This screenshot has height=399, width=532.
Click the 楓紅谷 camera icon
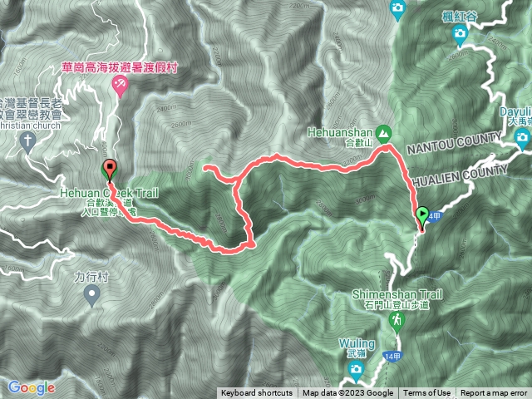pos(460,35)
